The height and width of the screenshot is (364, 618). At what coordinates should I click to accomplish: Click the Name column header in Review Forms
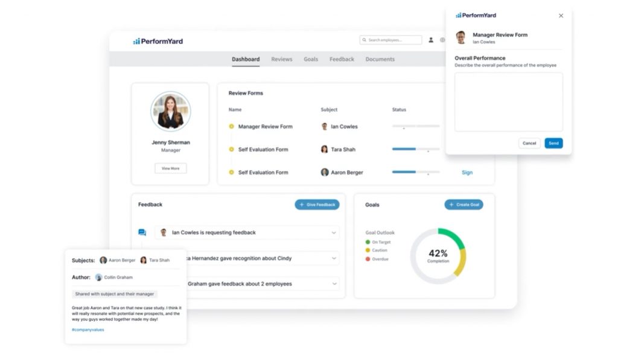pyautogui.click(x=235, y=110)
